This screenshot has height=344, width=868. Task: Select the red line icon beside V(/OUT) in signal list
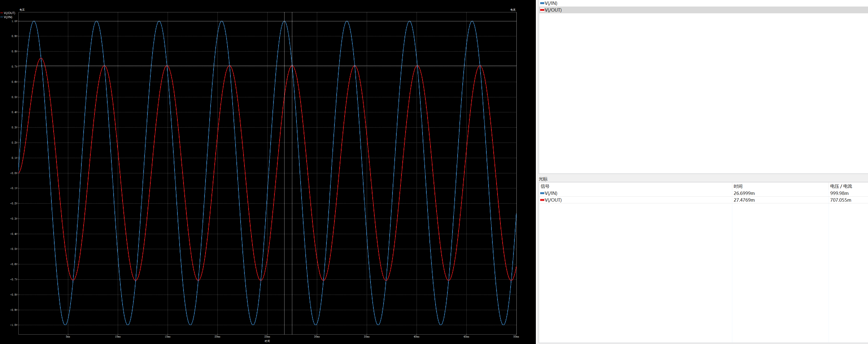(x=542, y=10)
